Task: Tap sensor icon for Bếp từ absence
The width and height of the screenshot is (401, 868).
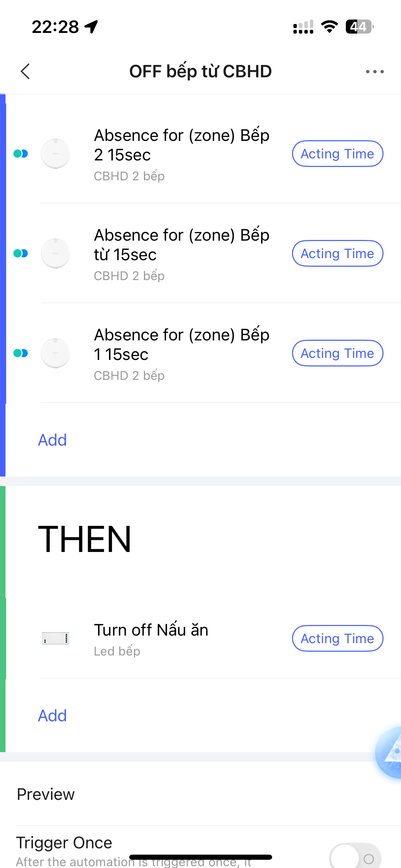Action: (56, 253)
